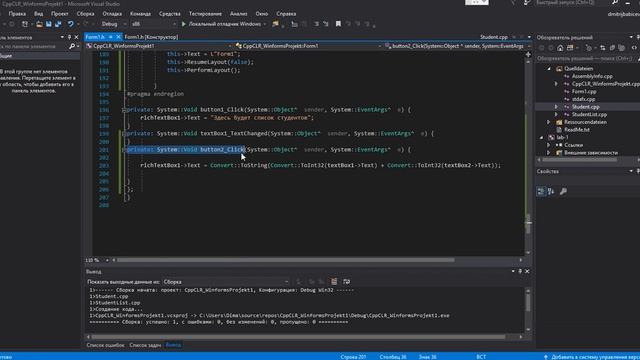The height and width of the screenshot is (360, 640).
Task: Click the editor horizontal scrollbar
Action: [x=286, y=260]
